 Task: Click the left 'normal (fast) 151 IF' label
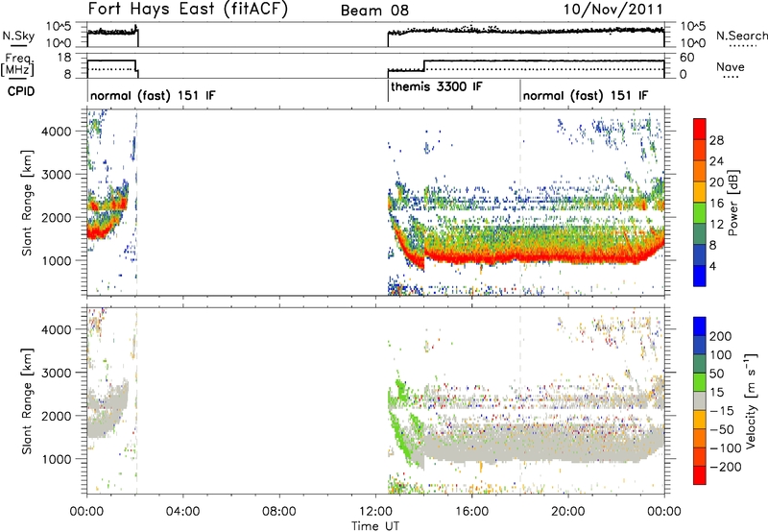point(153,95)
